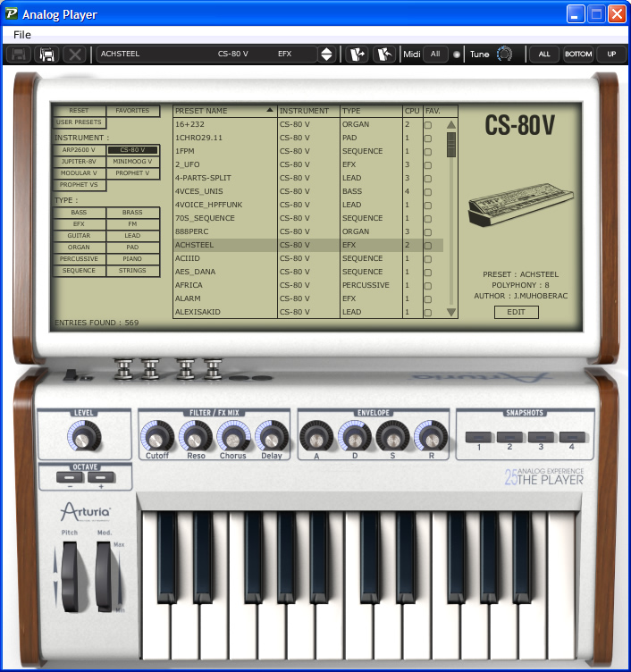Viewport: 631px width, 672px height.
Task: Toggle the PROPHET VS instrument filter
Action: click(x=79, y=185)
